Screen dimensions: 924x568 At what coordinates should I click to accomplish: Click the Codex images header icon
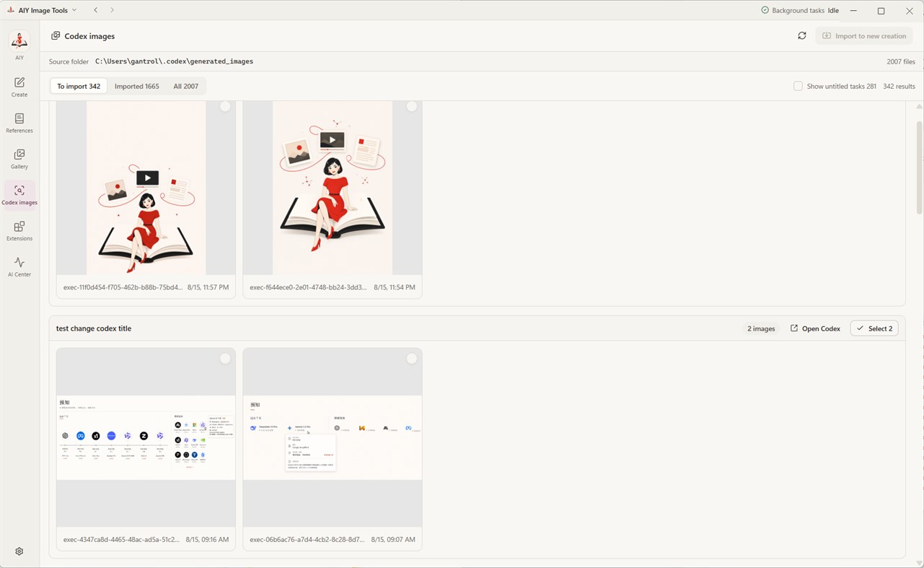pos(56,35)
